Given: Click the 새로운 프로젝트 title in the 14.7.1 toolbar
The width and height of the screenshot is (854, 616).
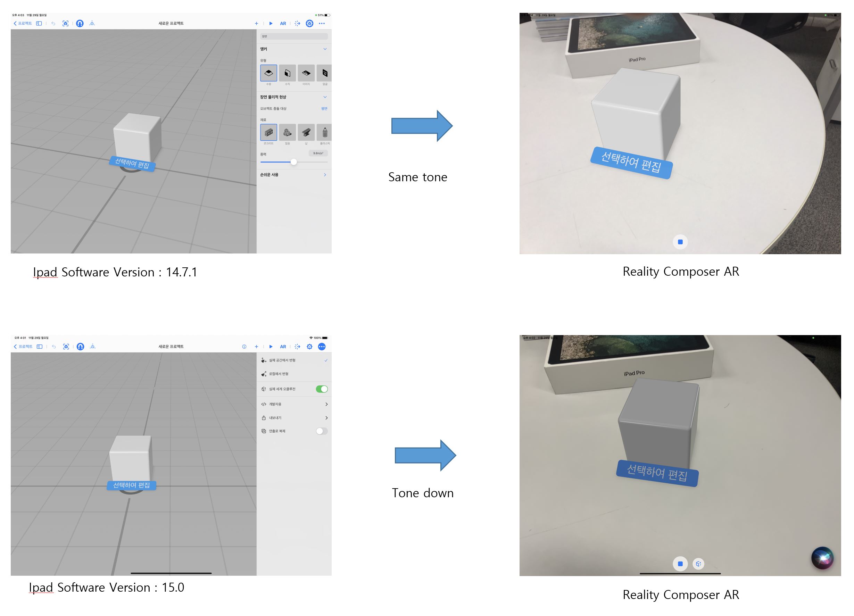Looking at the screenshot, I should pyautogui.click(x=171, y=23).
